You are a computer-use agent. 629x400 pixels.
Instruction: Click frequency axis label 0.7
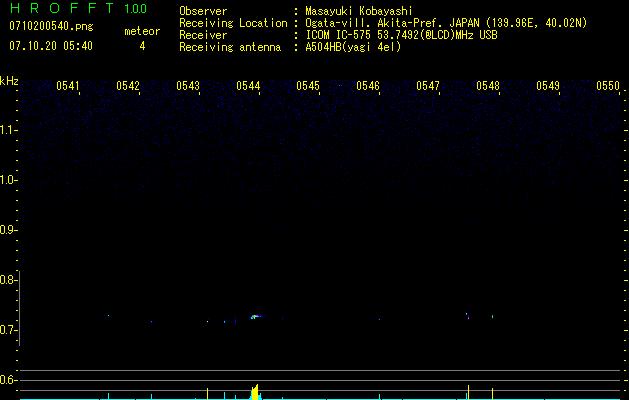(x=7, y=330)
